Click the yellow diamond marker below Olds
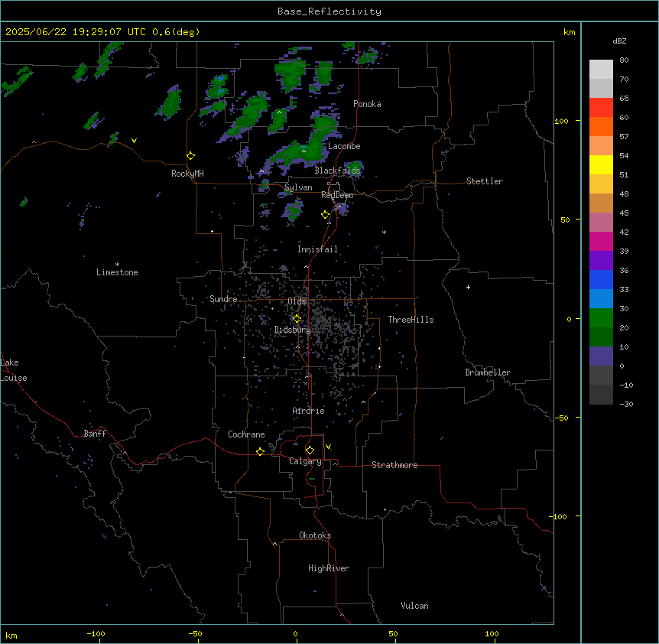This screenshot has width=659, height=644. pos(297,319)
